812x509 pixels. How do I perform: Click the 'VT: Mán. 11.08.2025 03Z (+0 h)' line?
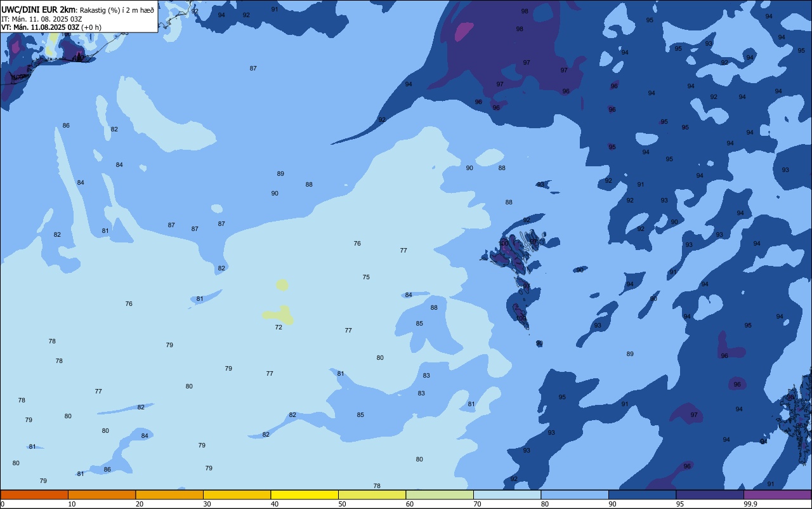51,27
